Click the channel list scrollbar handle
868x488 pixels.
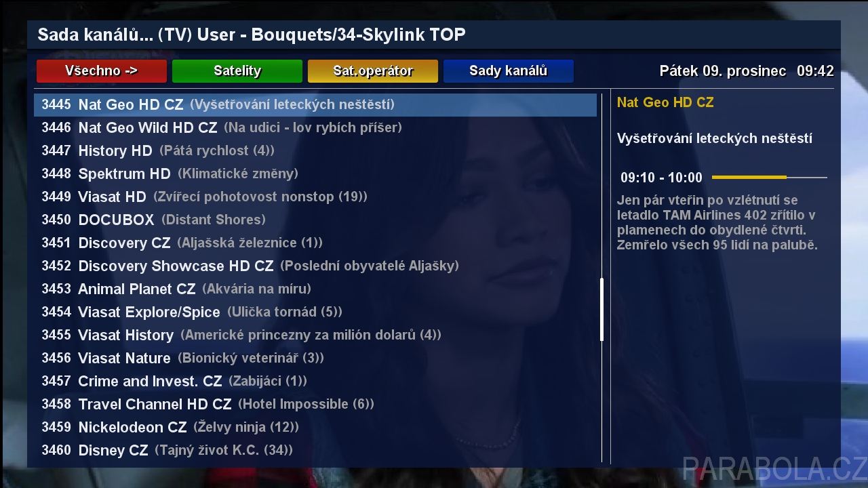click(601, 310)
